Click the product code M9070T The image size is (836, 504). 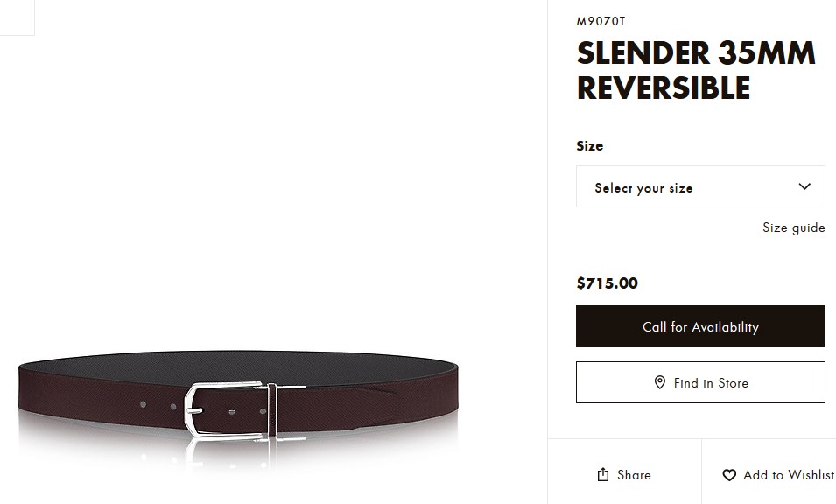[601, 21]
